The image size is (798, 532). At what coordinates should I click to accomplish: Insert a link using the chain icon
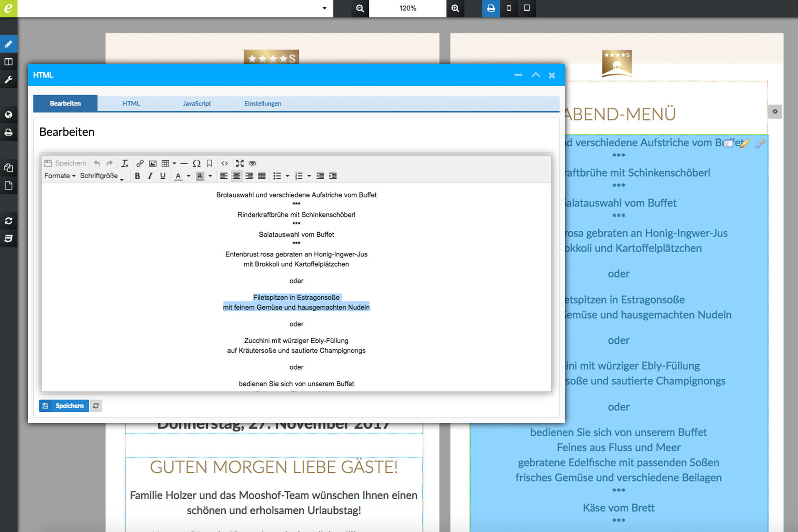coord(140,163)
